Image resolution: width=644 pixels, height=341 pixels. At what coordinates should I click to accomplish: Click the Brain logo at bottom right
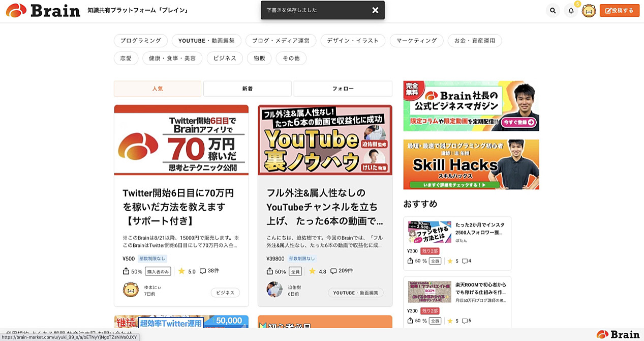pos(618,334)
